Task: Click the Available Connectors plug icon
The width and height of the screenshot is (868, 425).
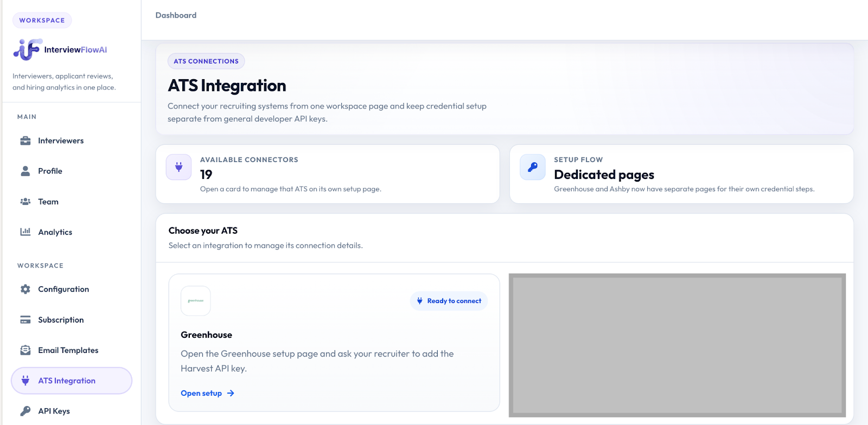Action: click(178, 167)
